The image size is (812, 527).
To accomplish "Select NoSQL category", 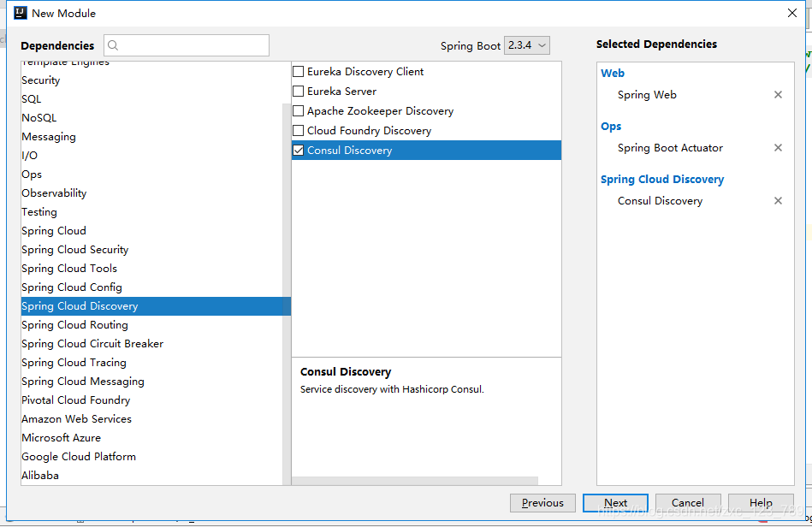I will (151, 117).
